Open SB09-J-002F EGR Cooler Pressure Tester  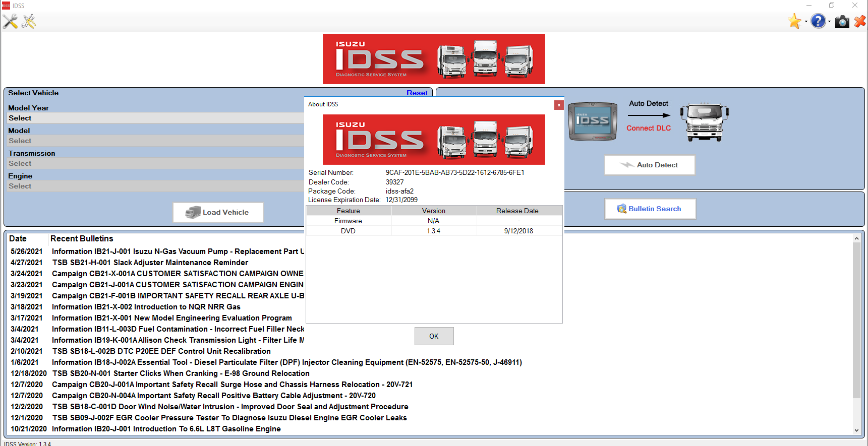tap(229, 418)
